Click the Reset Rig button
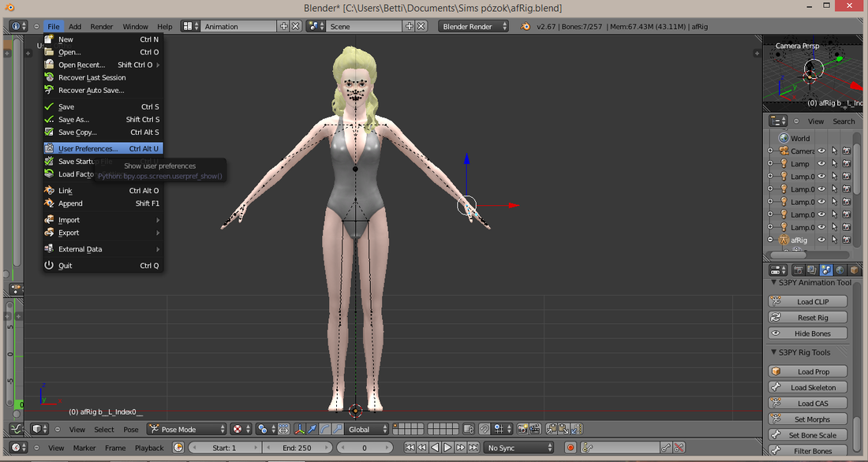The width and height of the screenshot is (868, 462). click(808, 318)
